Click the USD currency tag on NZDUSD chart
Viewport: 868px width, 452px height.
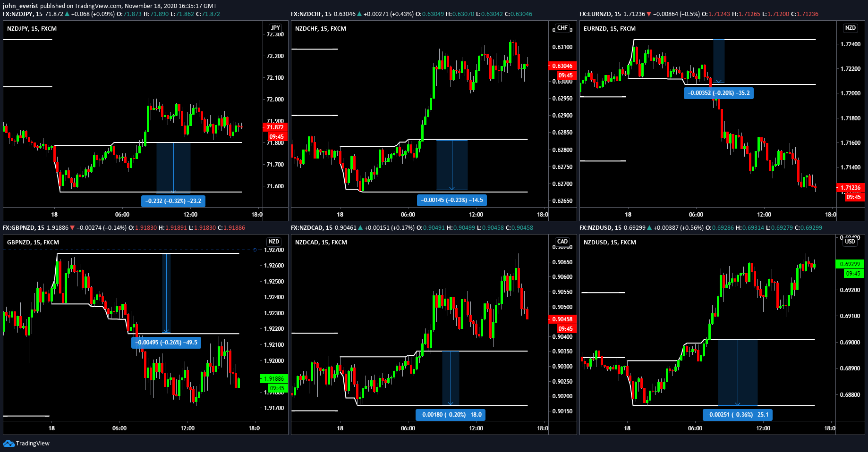pos(850,242)
